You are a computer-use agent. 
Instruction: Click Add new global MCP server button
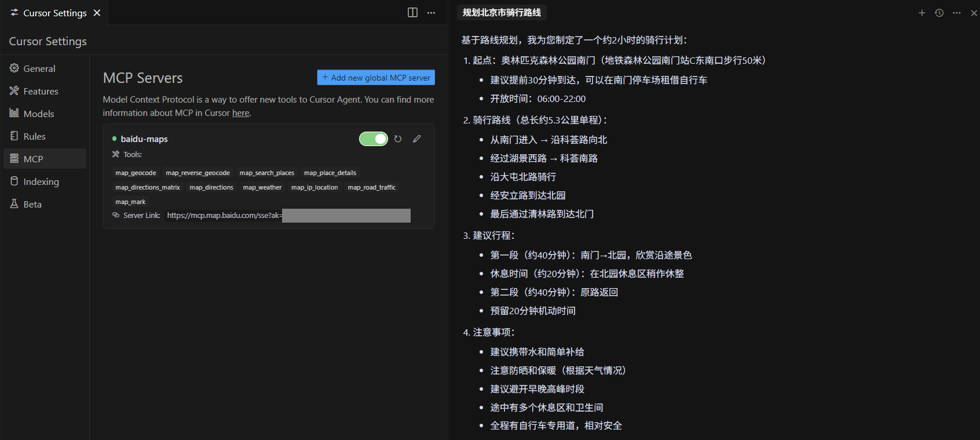pos(376,78)
